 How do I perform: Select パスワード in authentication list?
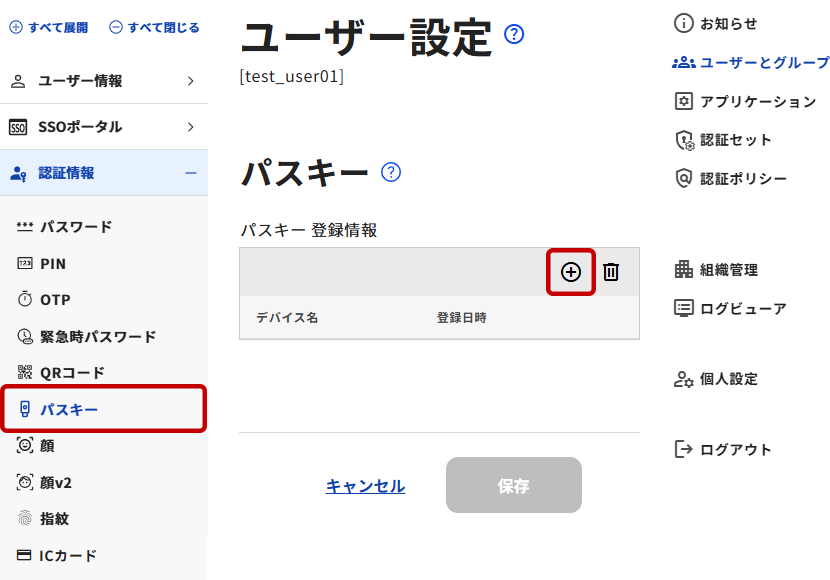tap(65, 227)
